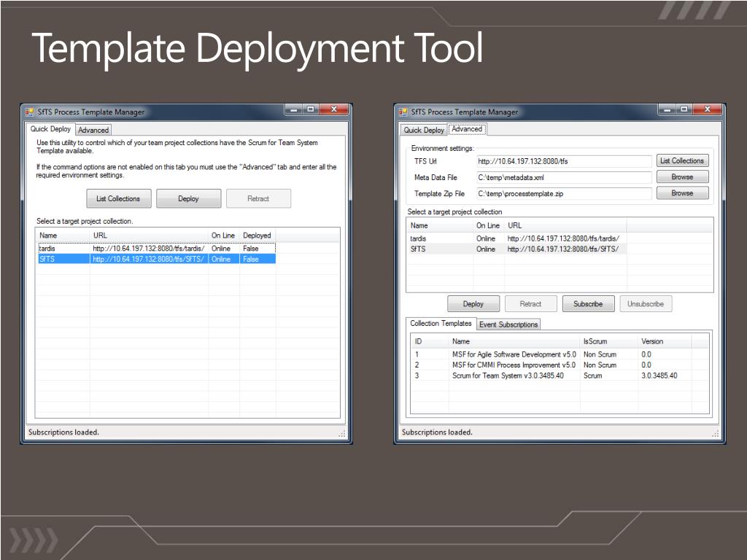
Task: Maximize the right SfTS Process Template Manager window
Action: [684, 109]
